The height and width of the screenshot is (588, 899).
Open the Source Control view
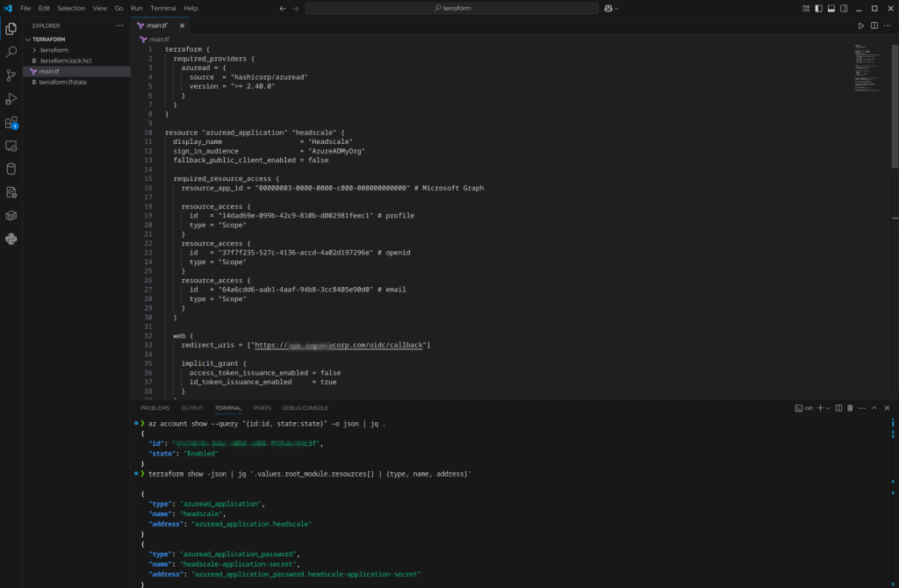pyautogui.click(x=11, y=75)
